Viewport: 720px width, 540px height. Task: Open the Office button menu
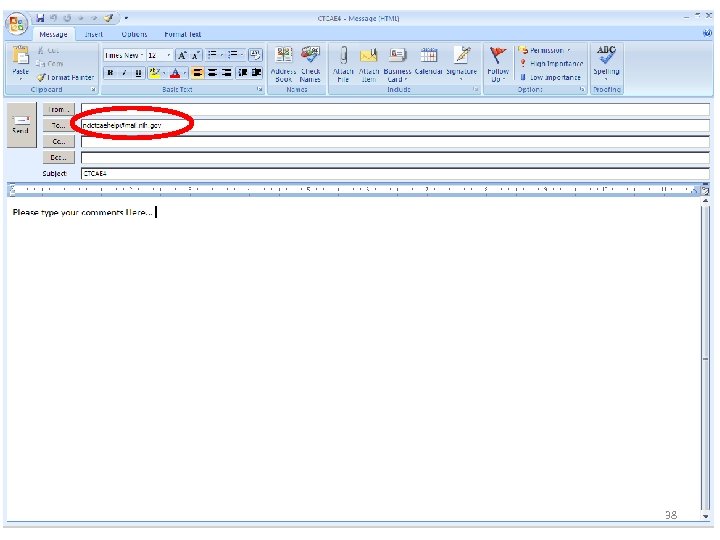click(x=17, y=24)
